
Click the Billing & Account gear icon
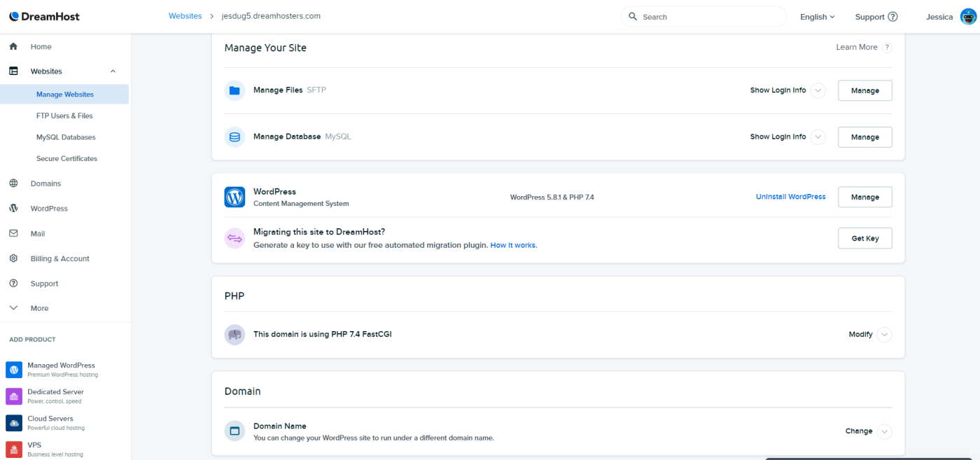click(x=13, y=258)
